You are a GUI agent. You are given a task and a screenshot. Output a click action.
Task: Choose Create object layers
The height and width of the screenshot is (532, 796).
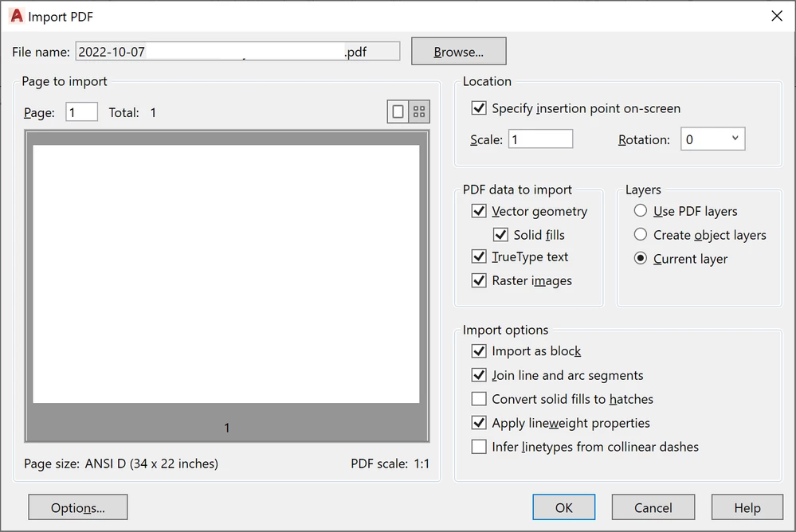(640, 235)
